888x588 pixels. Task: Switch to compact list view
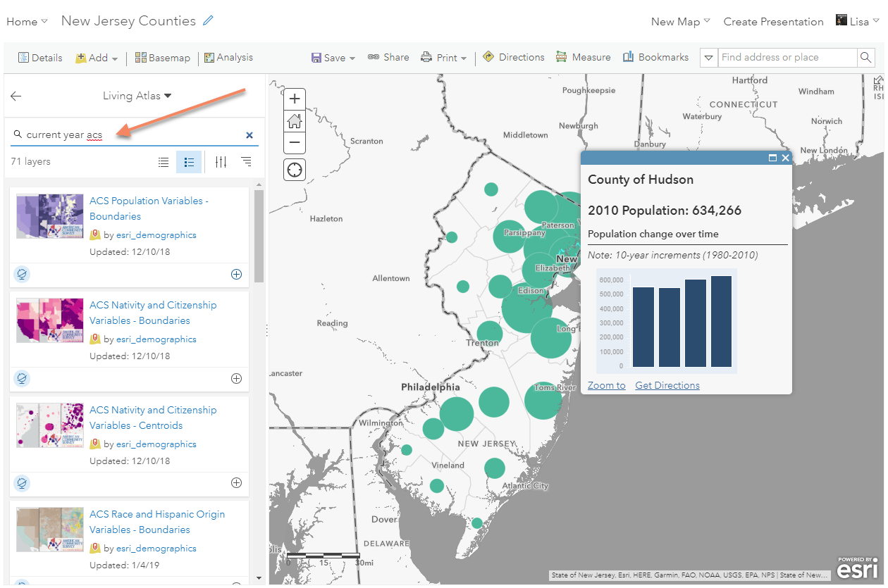click(x=164, y=162)
